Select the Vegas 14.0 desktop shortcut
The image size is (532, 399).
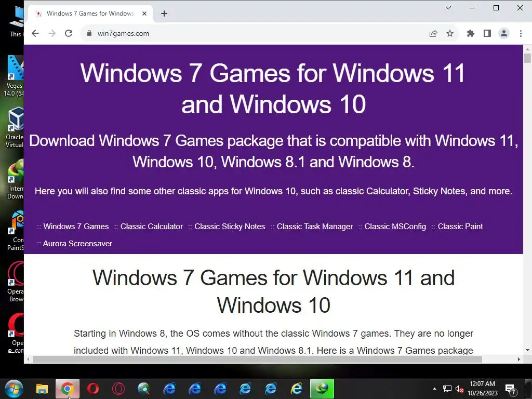point(15,76)
